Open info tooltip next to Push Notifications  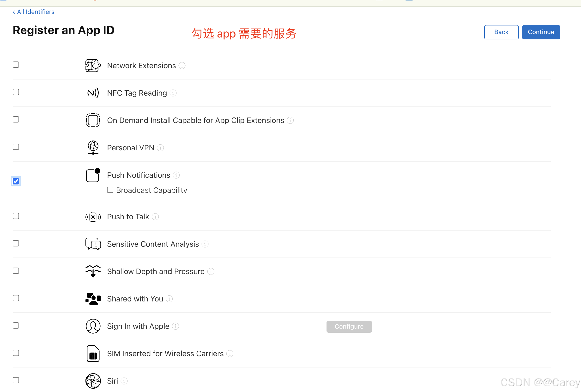click(176, 175)
